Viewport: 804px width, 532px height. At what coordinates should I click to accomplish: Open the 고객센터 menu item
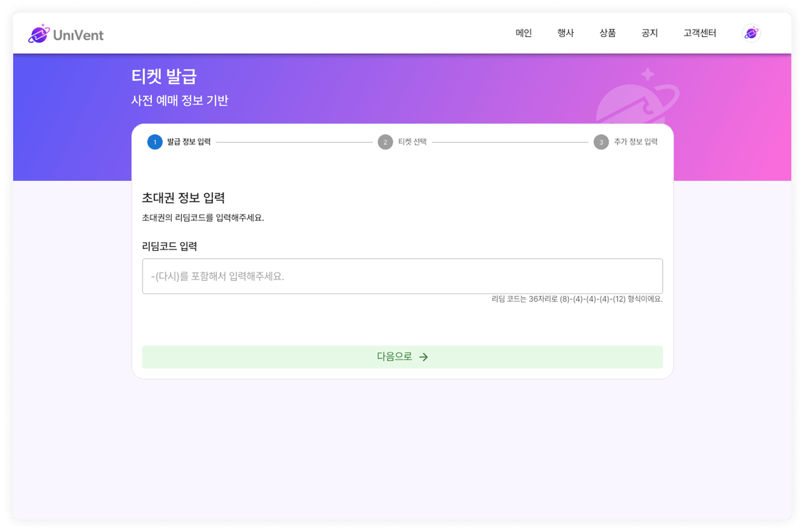tap(699, 33)
